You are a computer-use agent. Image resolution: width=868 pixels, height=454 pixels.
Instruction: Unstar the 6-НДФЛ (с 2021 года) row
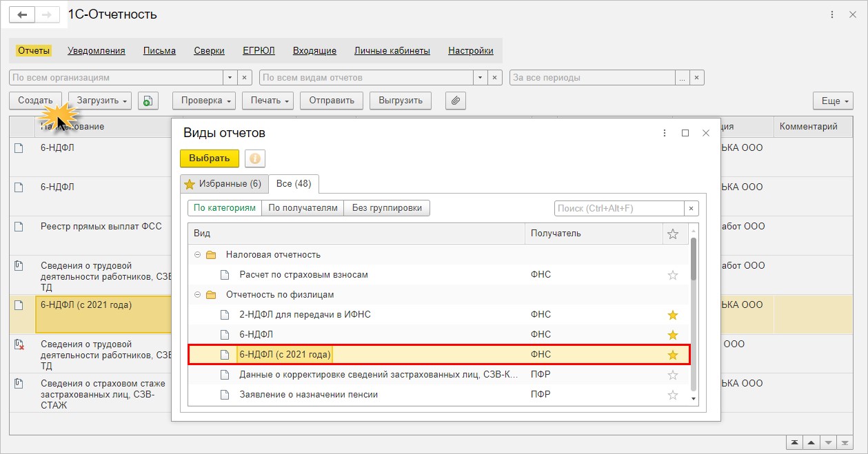coord(673,355)
